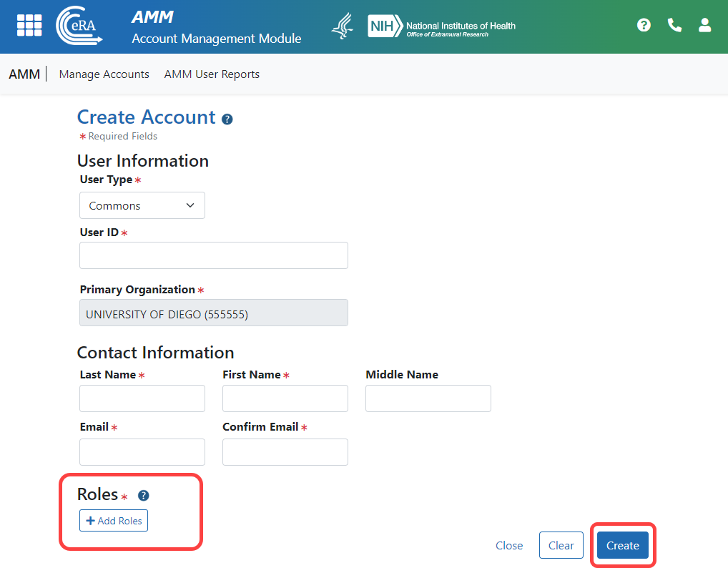The height and width of the screenshot is (568, 728).
Task: Open the Roles section help icon
Action: 142,495
